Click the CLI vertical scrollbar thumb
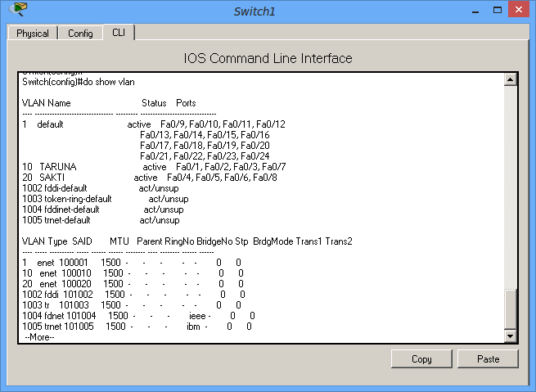The image size is (536, 392). pyautogui.click(x=510, y=309)
